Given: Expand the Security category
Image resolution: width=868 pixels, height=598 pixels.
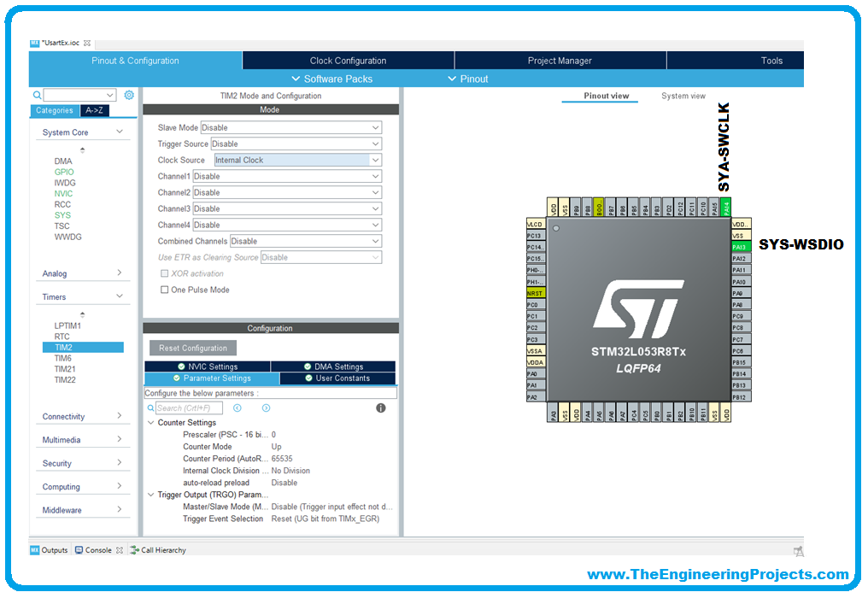Looking at the screenshot, I should point(83,463).
